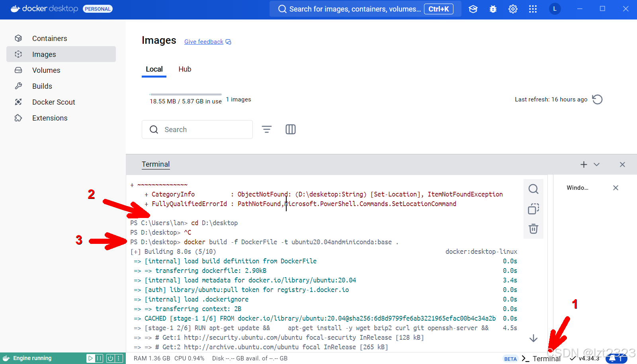Close the Windo... terminal session tab
Screen dimensions: 637x364
(x=616, y=188)
